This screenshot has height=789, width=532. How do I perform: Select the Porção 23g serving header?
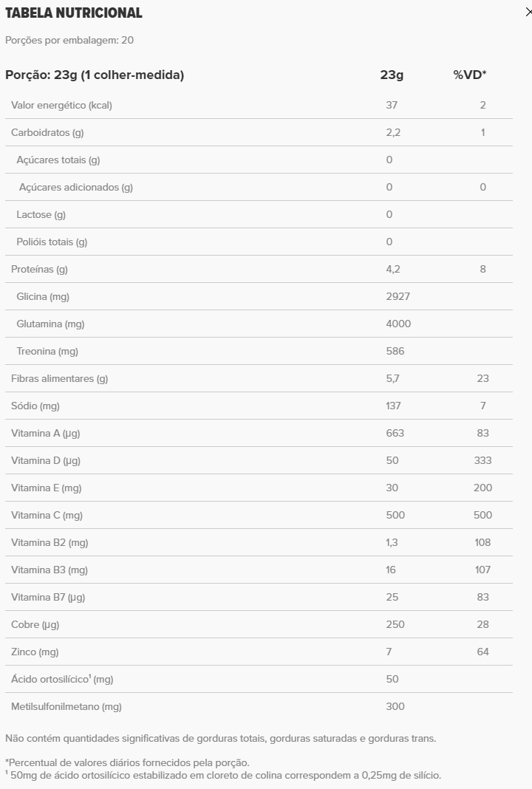coord(95,75)
